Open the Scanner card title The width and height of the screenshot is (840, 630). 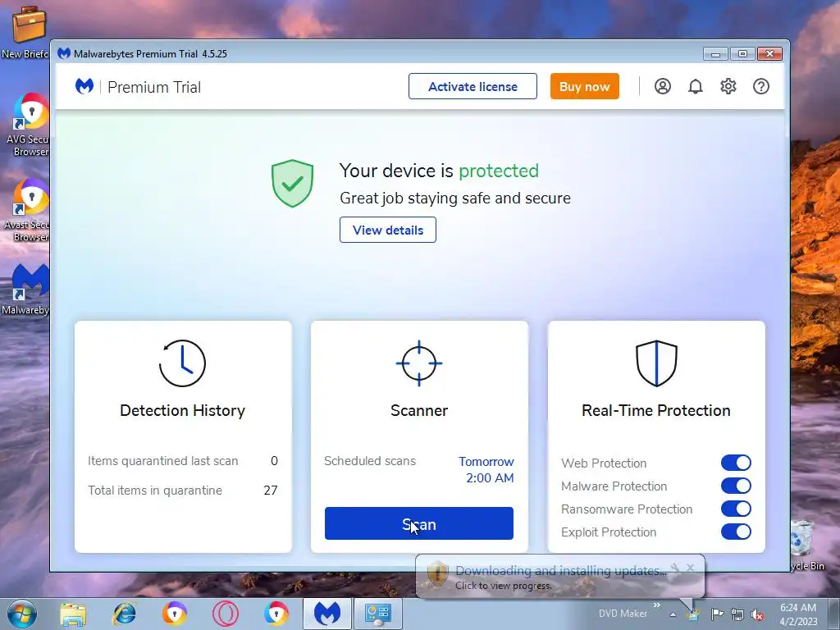click(x=419, y=410)
